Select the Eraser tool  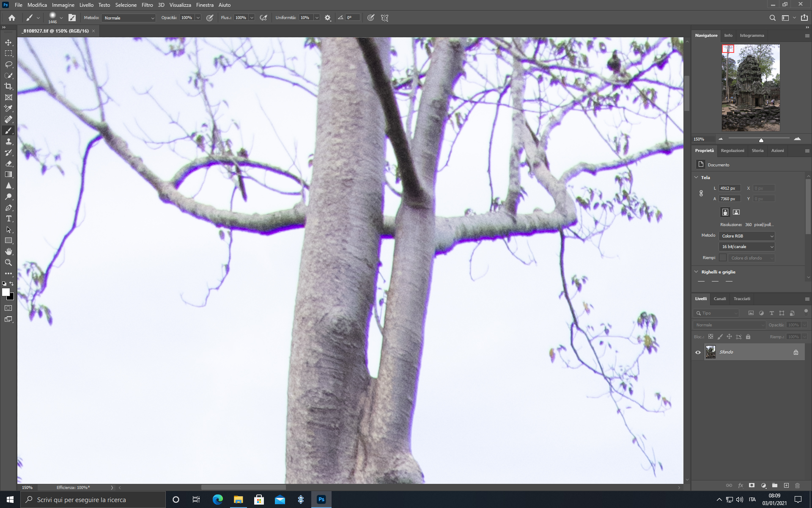point(8,163)
